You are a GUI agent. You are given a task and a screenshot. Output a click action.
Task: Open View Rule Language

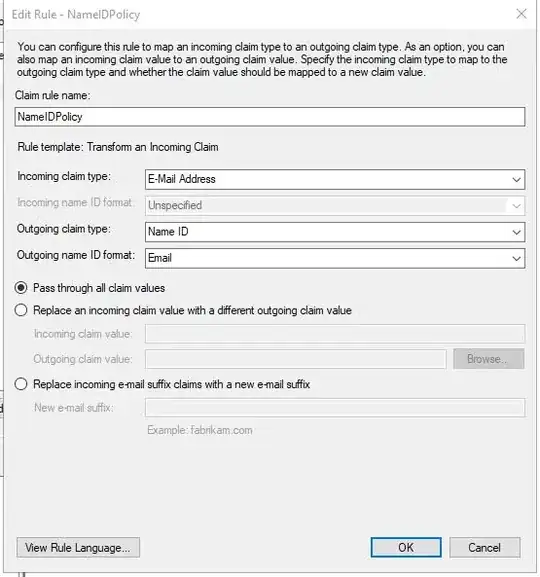[78, 548]
